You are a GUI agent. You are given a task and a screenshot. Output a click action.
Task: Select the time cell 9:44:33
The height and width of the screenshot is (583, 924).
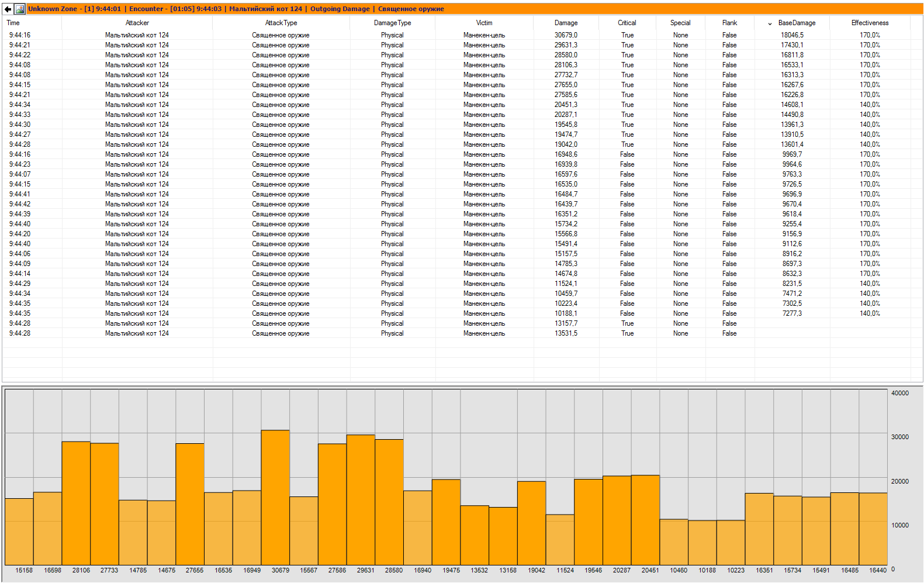20,115
